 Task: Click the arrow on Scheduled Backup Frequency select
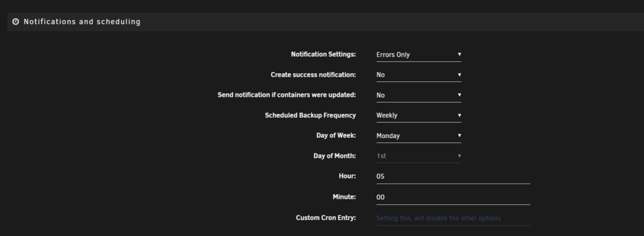(x=459, y=115)
